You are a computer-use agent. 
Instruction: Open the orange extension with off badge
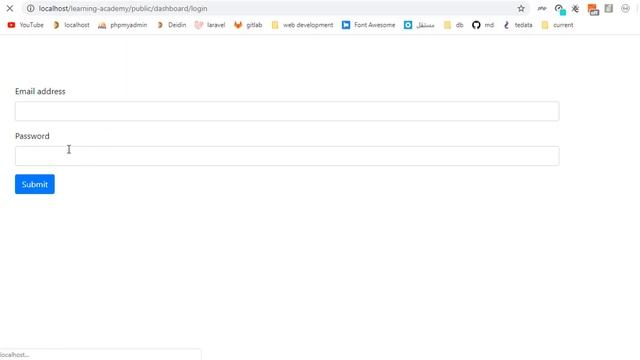tap(593, 9)
